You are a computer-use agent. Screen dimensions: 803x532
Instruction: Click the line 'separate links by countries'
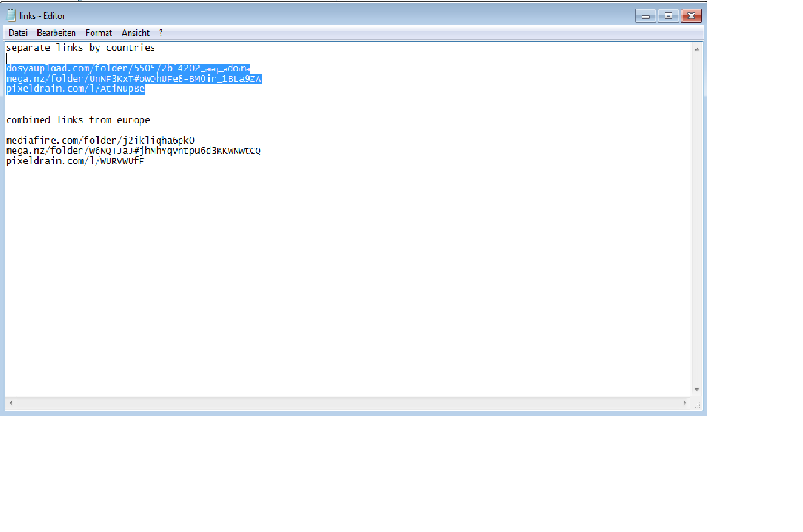click(x=80, y=47)
